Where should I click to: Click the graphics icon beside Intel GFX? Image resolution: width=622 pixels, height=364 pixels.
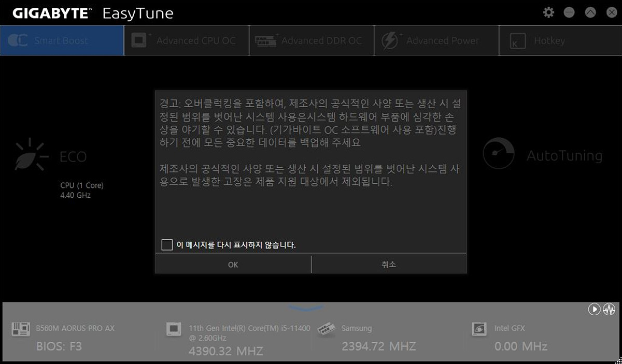[479, 328]
